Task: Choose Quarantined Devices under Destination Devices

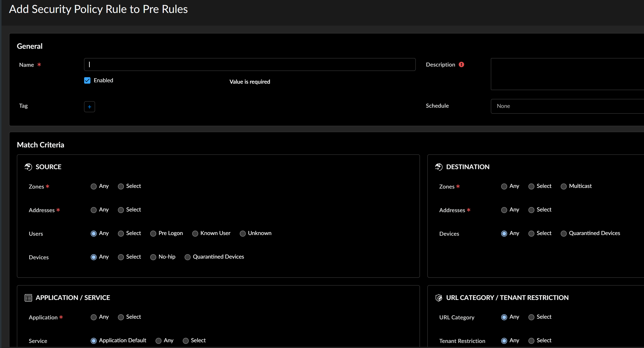Action: (563, 234)
